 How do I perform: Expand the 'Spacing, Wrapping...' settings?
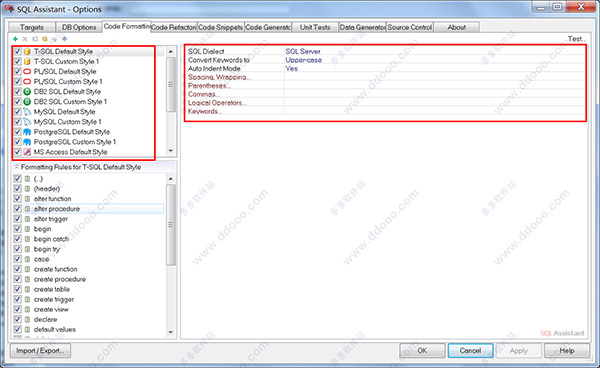(219, 77)
